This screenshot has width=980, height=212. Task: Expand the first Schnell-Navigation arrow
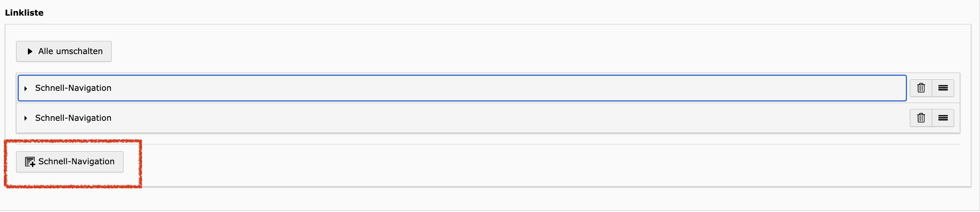(26, 88)
